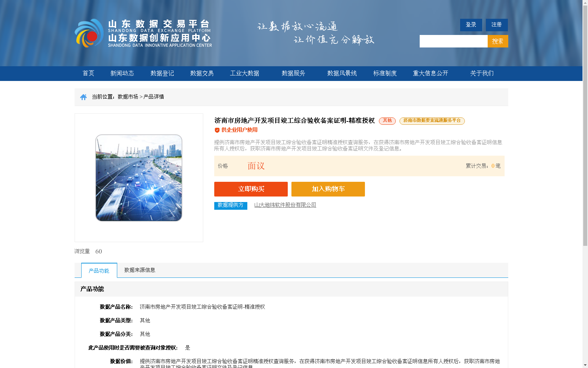Select 工业大数据 in the navigation bar
The image size is (588, 368).
pos(245,73)
